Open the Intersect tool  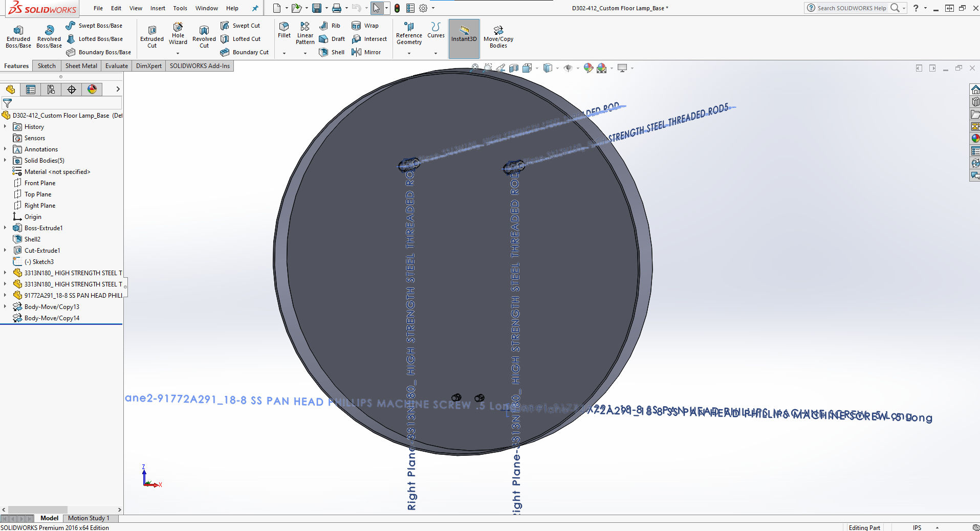(369, 39)
